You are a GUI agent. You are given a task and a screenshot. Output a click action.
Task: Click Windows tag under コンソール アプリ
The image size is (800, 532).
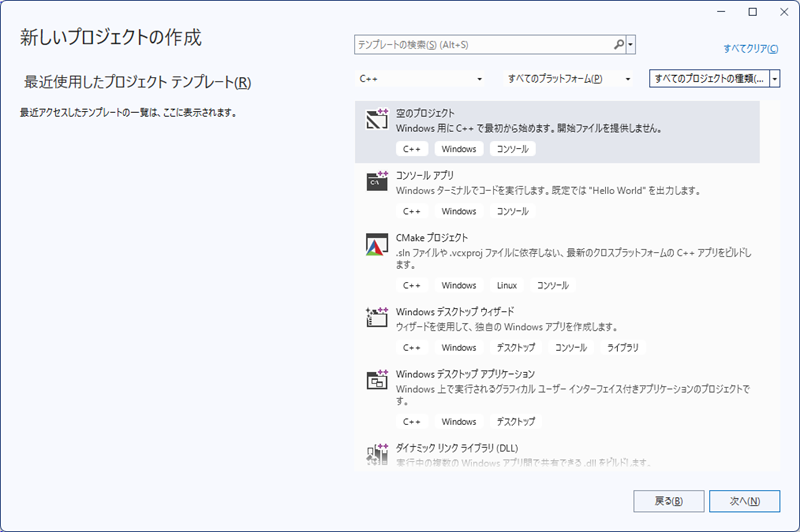point(459,211)
